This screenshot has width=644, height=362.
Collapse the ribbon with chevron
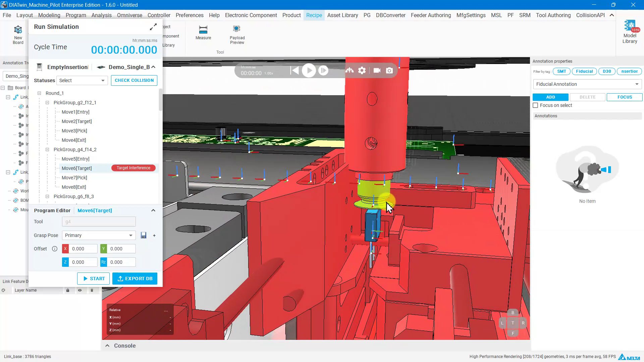[x=612, y=15]
